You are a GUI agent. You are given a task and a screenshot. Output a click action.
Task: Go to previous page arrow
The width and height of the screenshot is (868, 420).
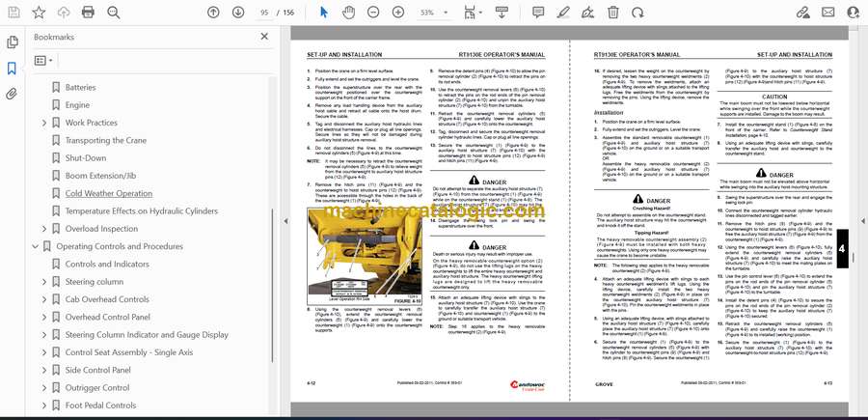213,13
